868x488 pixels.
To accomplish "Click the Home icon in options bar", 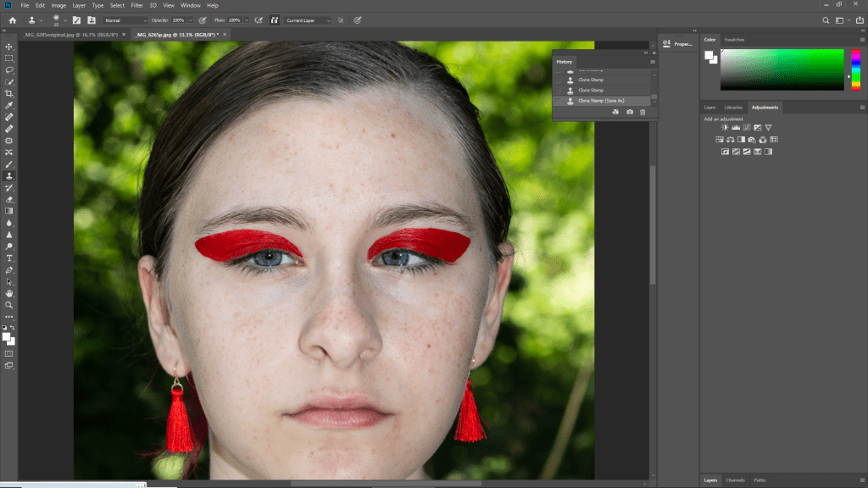I will 13,19.
